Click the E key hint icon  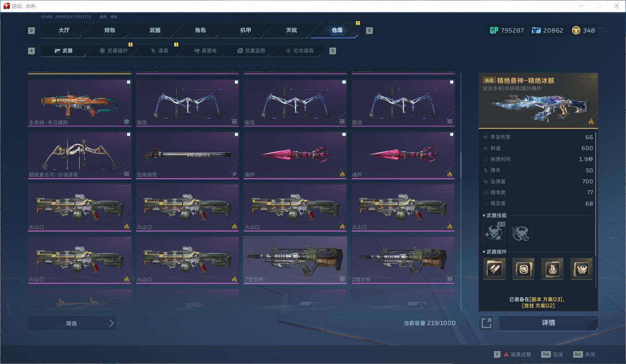point(369,30)
